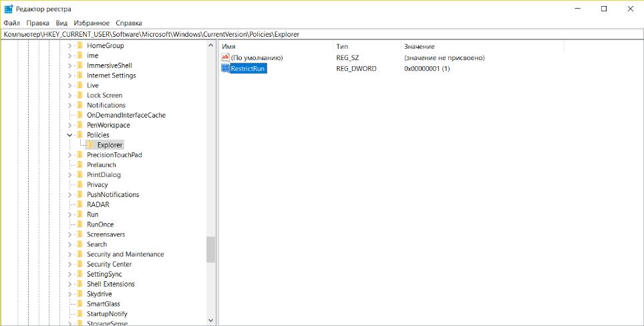Viewport: 644px width, 326px height.
Task: Click the SmartGlass folder icon
Action: [79, 304]
